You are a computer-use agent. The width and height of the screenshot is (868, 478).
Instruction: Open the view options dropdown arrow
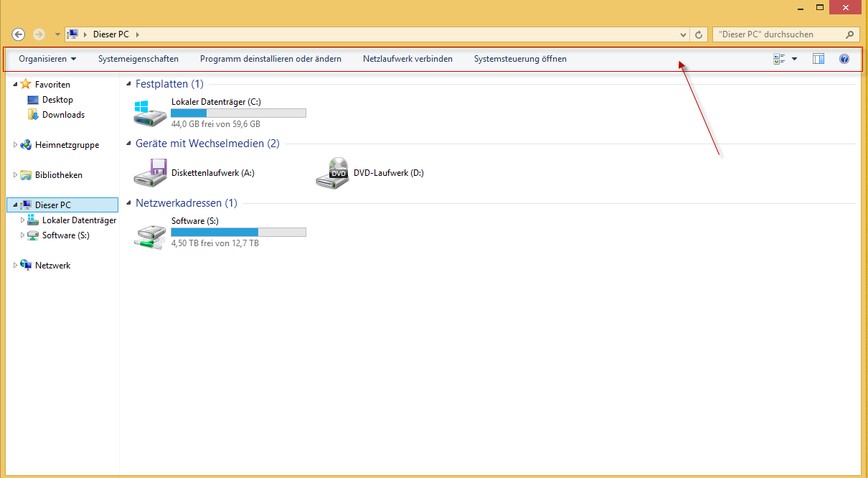click(794, 59)
